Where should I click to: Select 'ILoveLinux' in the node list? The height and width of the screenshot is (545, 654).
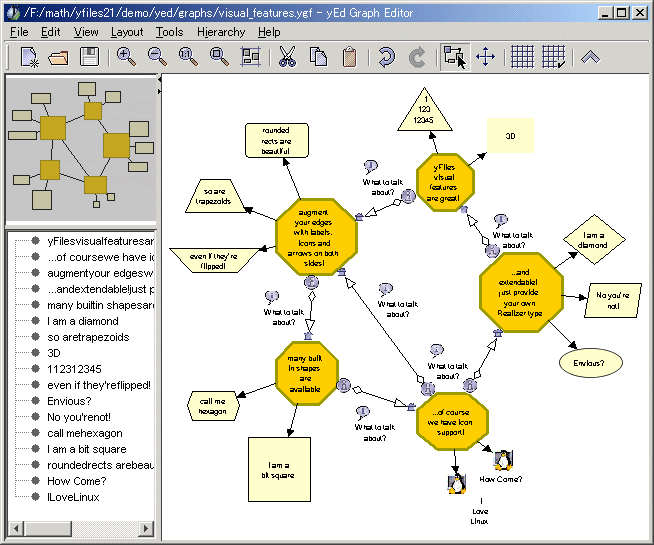click(x=73, y=497)
